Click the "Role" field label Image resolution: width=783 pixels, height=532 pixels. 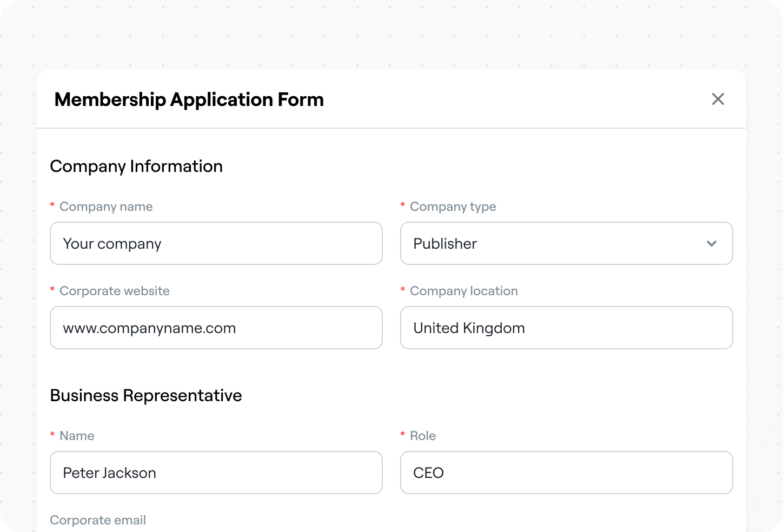click(422, 436)
